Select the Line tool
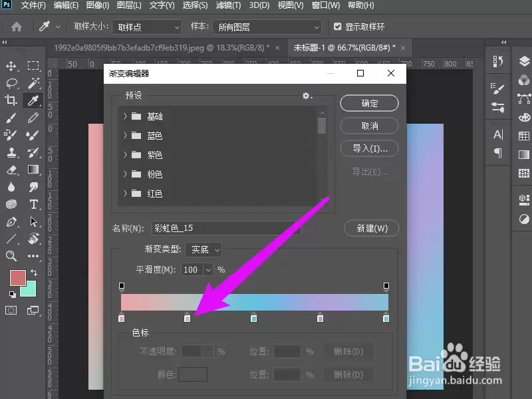This screenshot has width=532, height=399. 11,239
